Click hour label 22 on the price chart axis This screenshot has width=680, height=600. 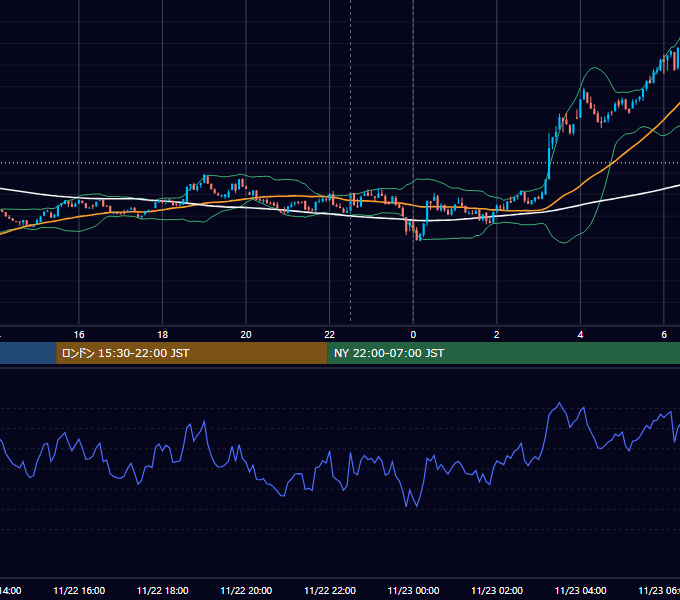coord(330,335)
